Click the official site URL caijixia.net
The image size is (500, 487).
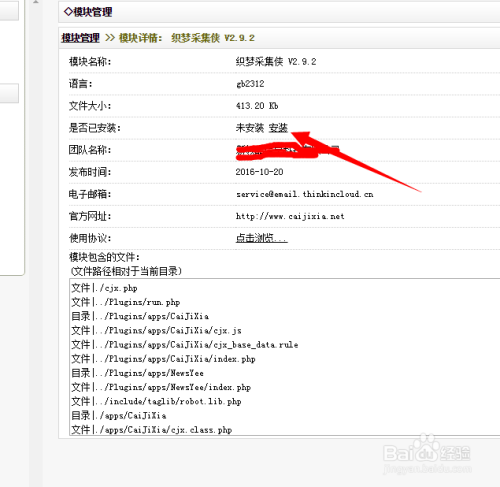pyautogui.click(x=290, y=216)
